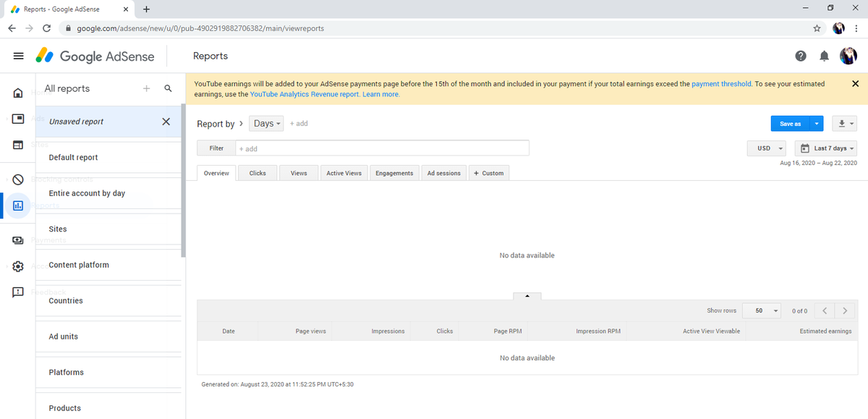Image resolution: width=868 pixels, height=419 pixels.
Task: Open the Feedback sidebar icon
Action: 18,292
